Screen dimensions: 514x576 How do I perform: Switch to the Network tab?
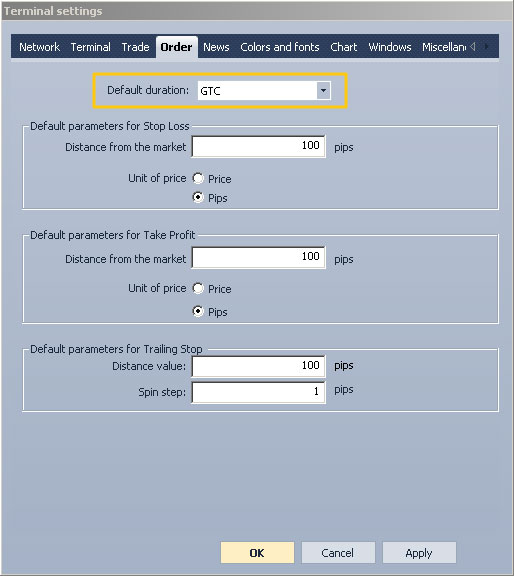(x=39, y=47)
